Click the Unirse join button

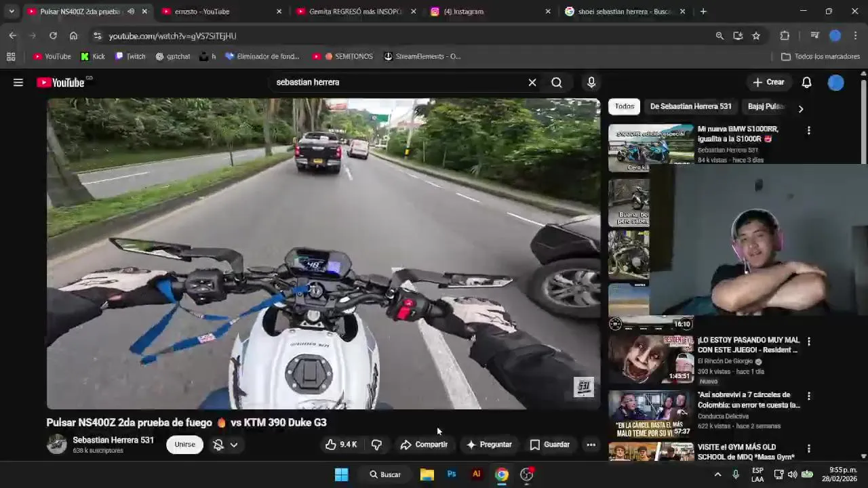tap(184, 445)
